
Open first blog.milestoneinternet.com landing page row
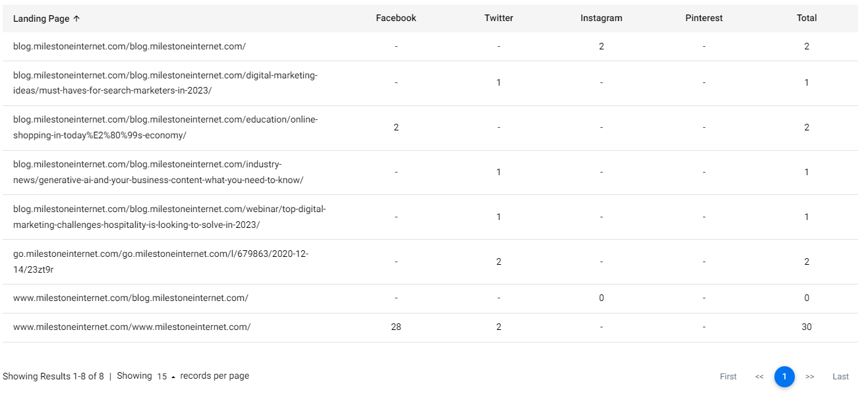point(430,47)
